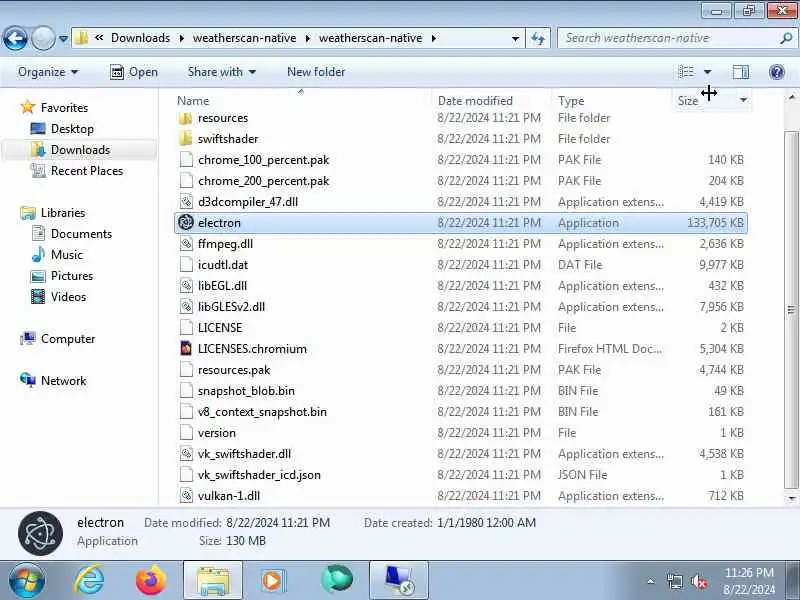Click the Change your view icon

pyautogui.click(x=686, y=72)
